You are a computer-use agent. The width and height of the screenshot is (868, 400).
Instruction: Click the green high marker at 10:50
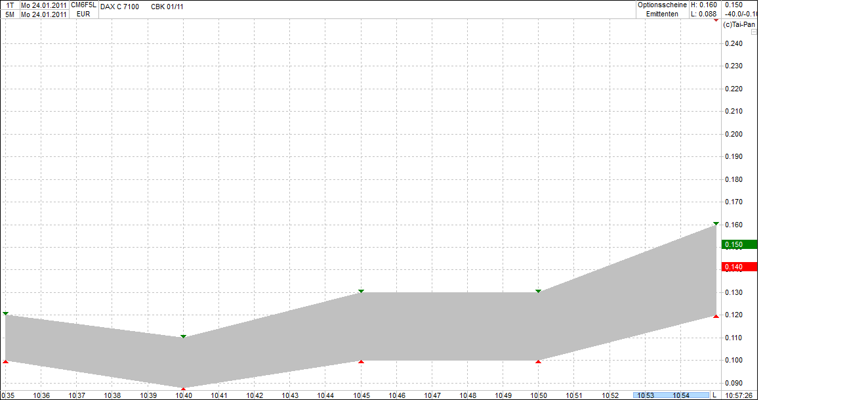pyautogui.click(x=538, y=290)
